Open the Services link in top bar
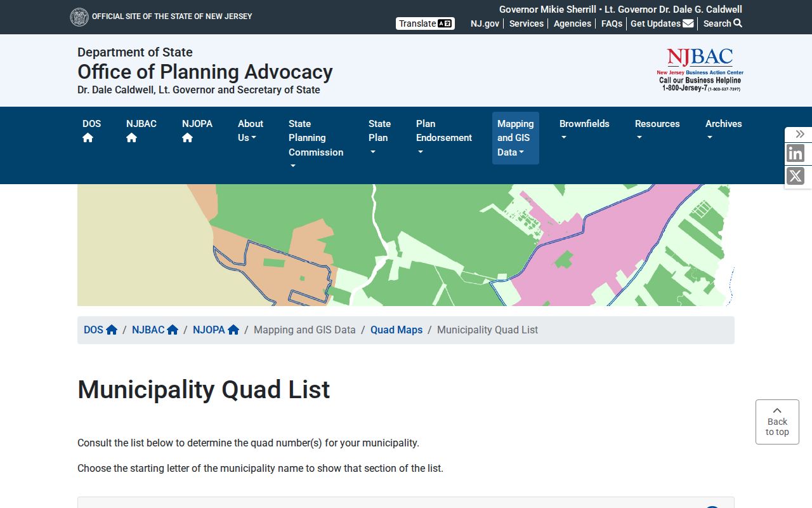812x508 pixels. [527, 23]
